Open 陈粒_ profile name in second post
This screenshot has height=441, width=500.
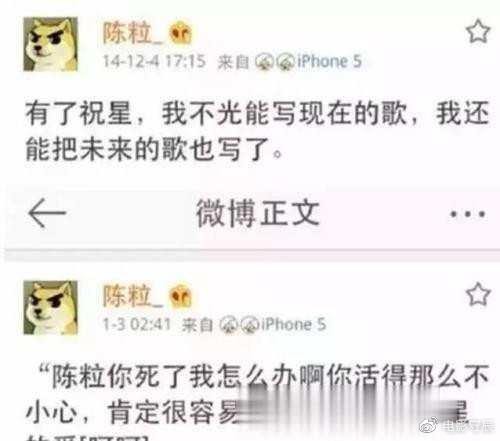(x=132, y=296)
